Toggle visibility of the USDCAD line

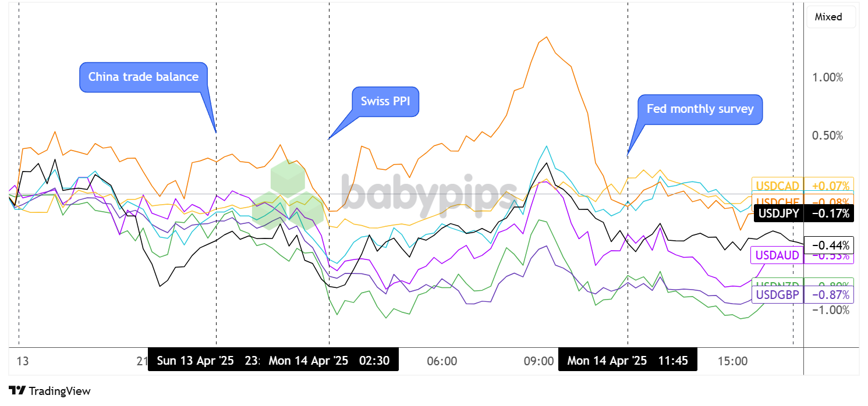click(x=777, y=186)
